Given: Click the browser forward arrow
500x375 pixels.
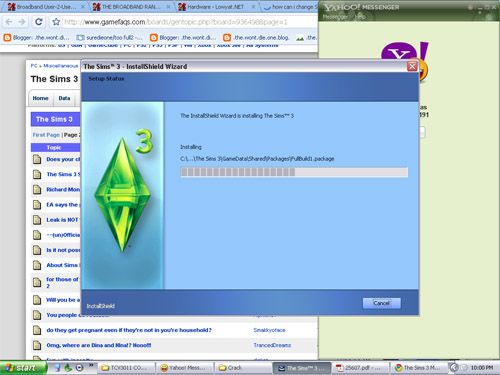Looking at the screenshot, I should click(x=22, y=22).
